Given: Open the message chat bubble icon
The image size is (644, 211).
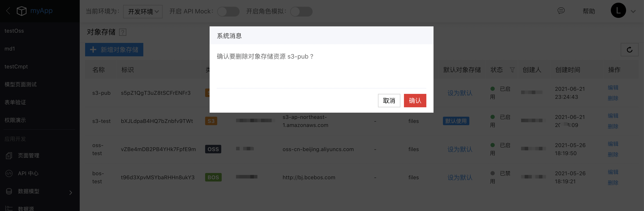Looking at the screenshot, I should click(x=561, y=11).
